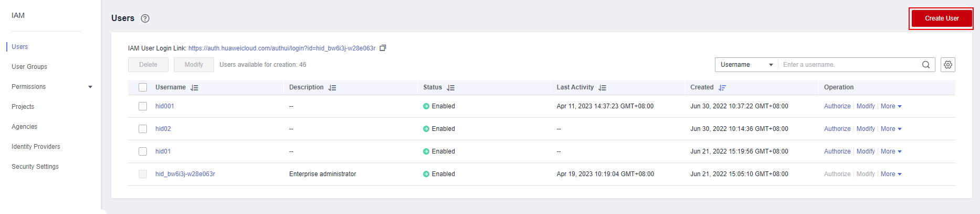Tick the select-all checkbox in header
Viewport: 980px width, 214px height.
click(x=143, y=87)
